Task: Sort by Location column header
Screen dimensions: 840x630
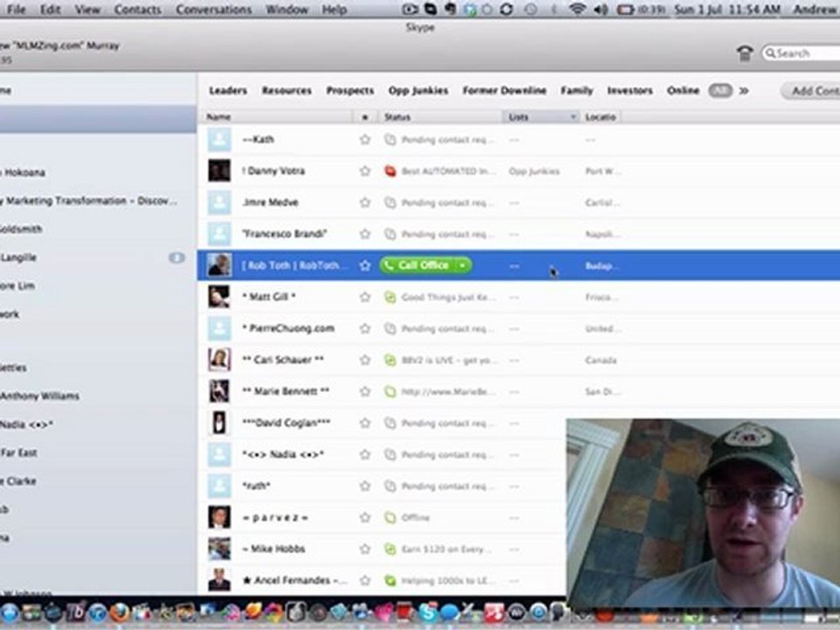Action: click(x=600, y=116)
